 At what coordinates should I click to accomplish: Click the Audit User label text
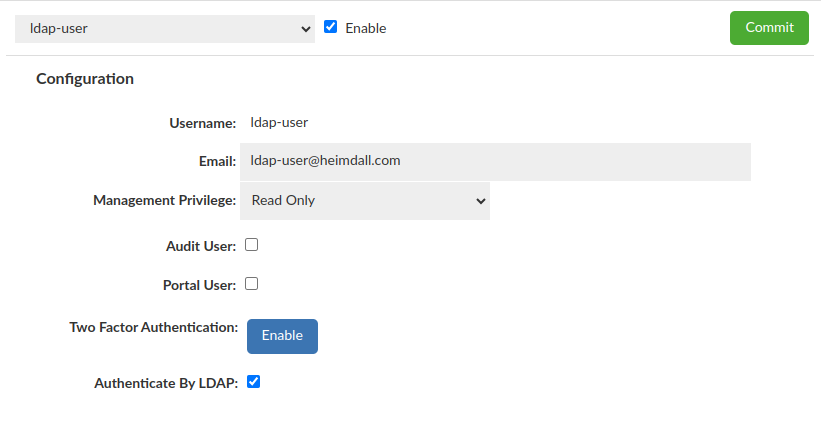coord(200,245)
